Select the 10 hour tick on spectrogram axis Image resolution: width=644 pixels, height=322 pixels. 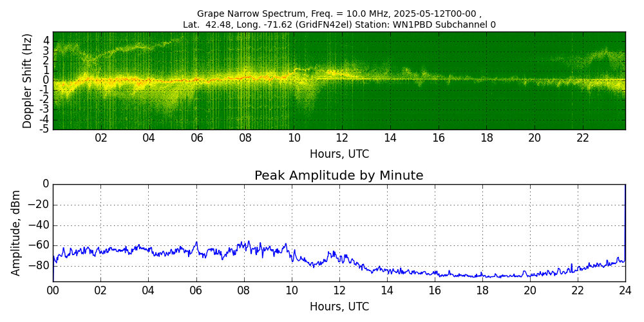coord(294,138)
